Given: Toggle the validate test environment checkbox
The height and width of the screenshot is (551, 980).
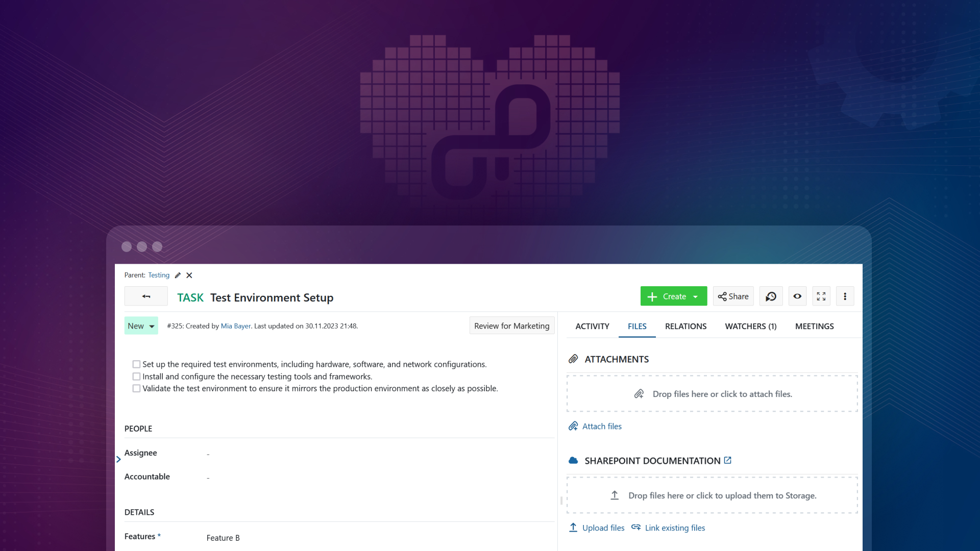Looking at the screenshot, I should point(135,388).
